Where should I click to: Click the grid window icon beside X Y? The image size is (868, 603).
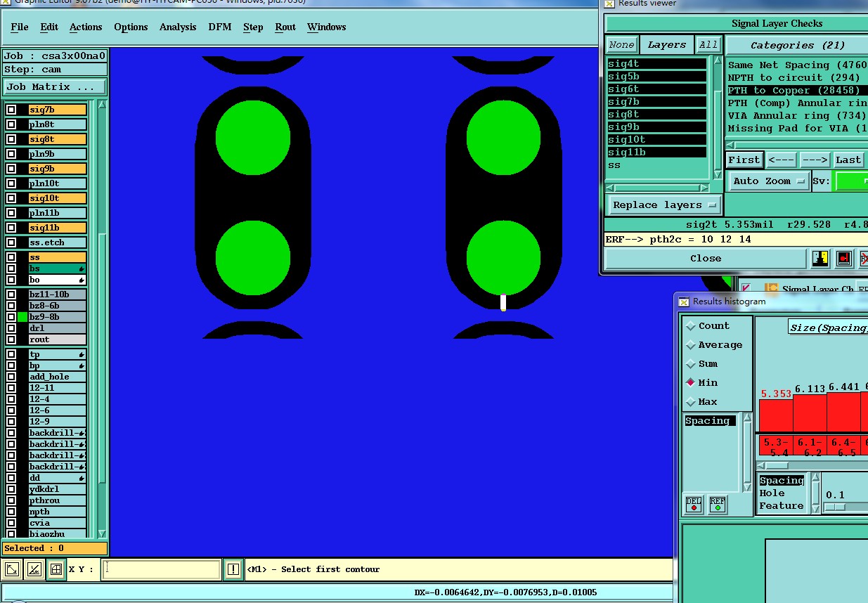pyautogui.click(x=56, y=569)
